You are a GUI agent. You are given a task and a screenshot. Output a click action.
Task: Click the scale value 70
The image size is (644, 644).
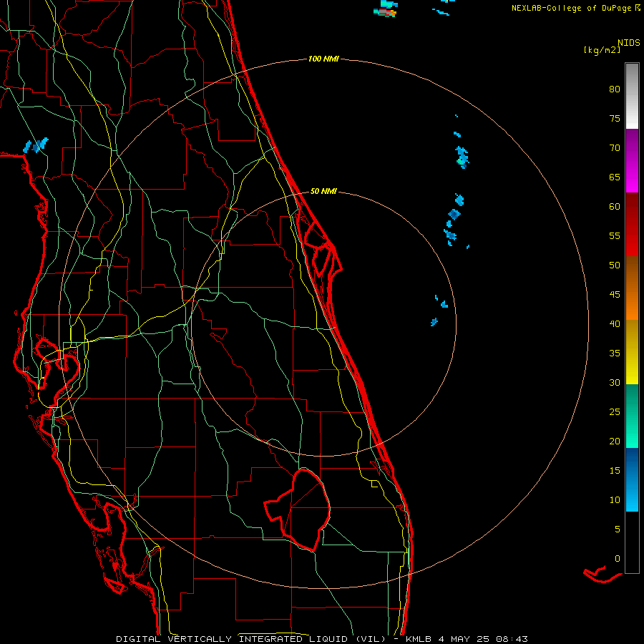pyautogui.click(x=615, y=148)
